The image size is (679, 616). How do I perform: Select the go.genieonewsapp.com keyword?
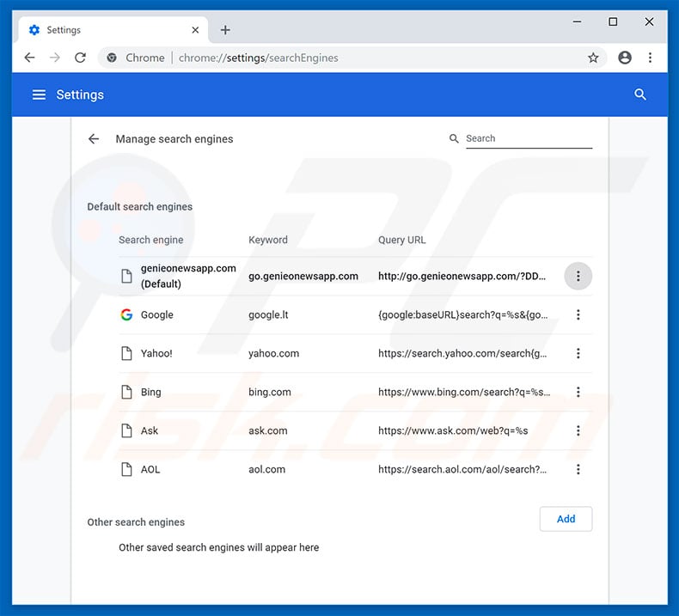coord(303,276)
